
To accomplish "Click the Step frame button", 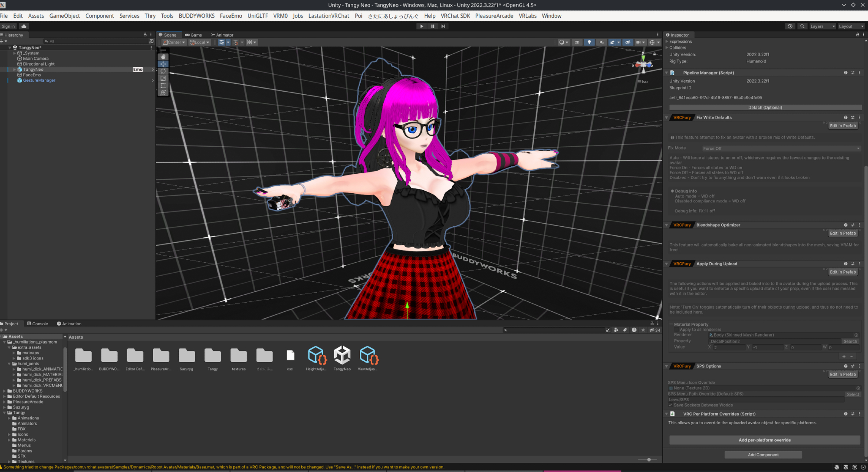I will click(443, 26).
